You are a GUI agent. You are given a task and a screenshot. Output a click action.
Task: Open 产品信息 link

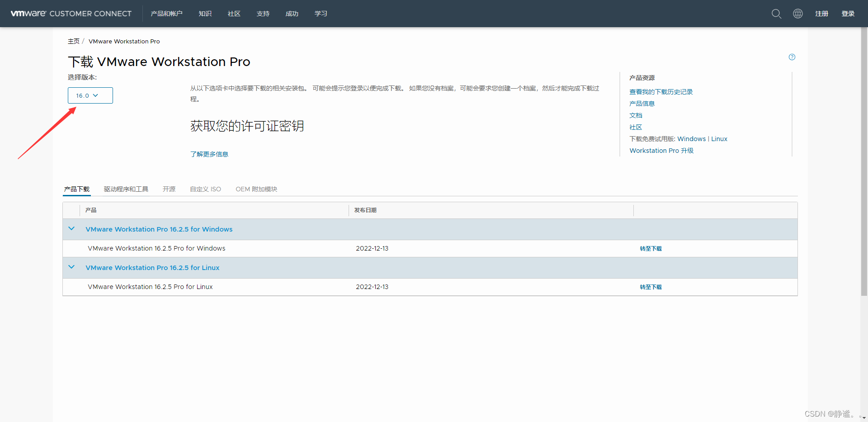(642, 104)
